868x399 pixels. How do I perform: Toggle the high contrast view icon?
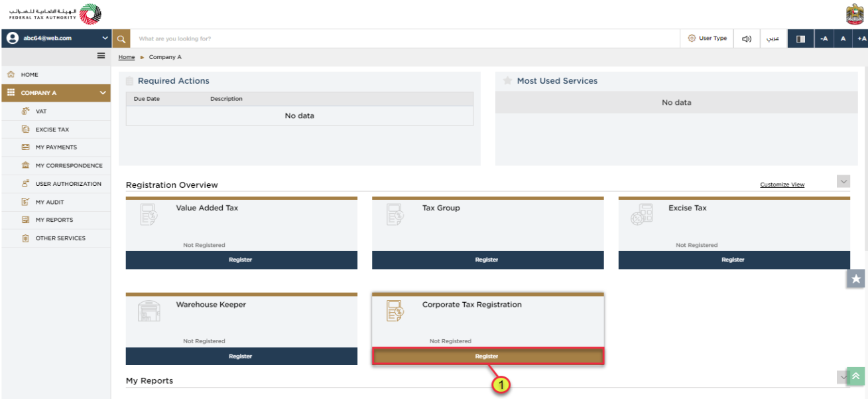pyautogui.click(x=800, y=39)
